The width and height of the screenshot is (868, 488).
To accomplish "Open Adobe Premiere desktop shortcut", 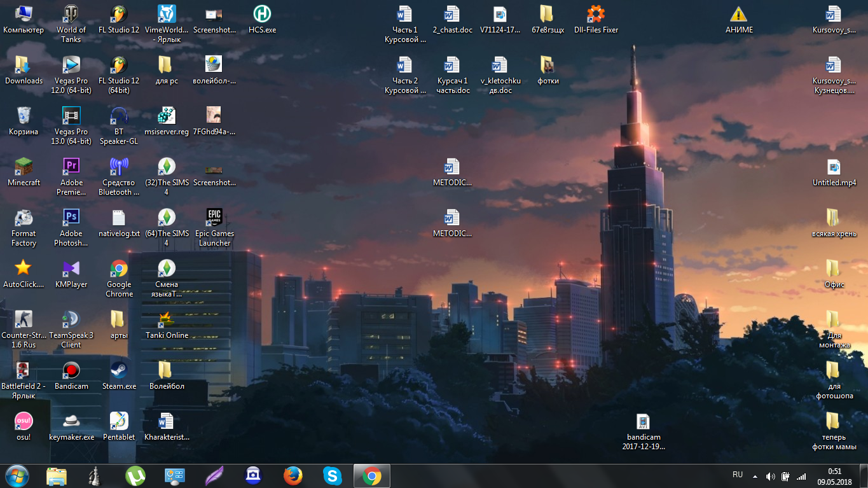I will (71, 176).
